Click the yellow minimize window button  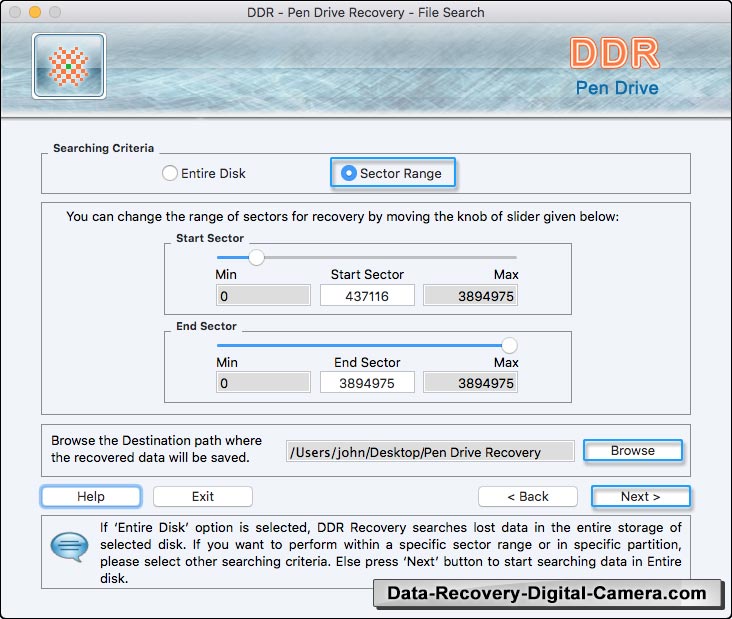[35, 12]
